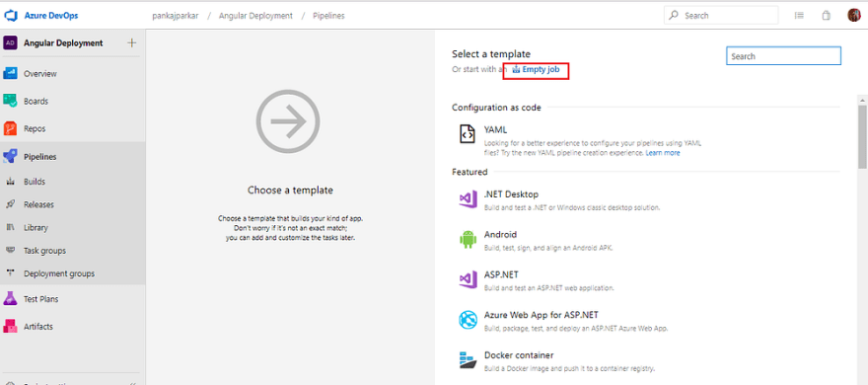Screen dimensions: 868x385
Task: Go to pankajparkar breadcrumb
Action: pyautogui.click(x=175, y=16)
